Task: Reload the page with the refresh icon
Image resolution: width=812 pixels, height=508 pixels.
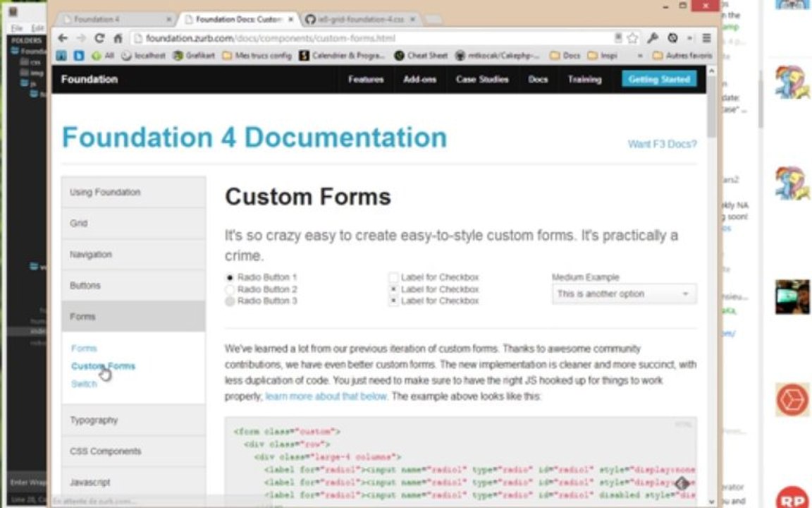Action: point(99,38)
